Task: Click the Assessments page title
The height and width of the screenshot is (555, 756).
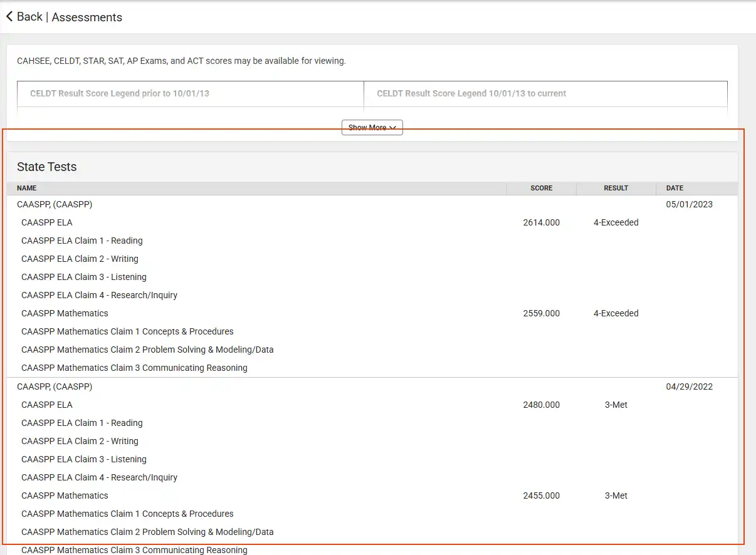Action: 87,17
